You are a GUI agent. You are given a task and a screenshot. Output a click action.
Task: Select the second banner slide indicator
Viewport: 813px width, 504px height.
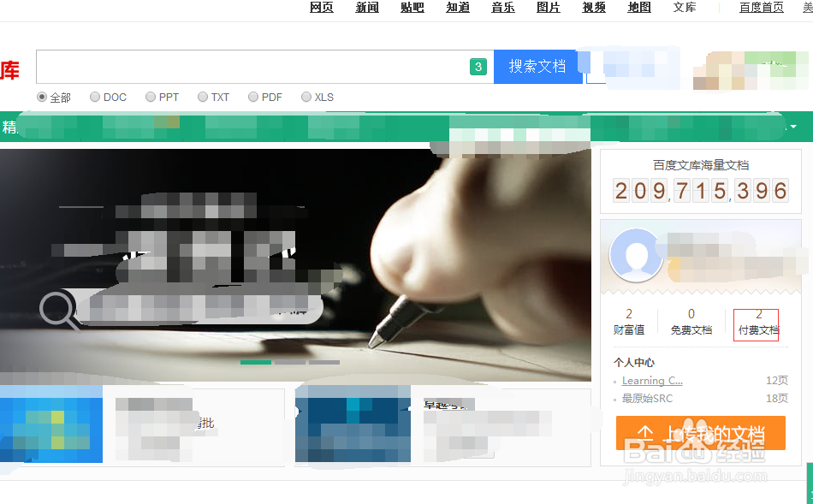click(x=290, y=362)
